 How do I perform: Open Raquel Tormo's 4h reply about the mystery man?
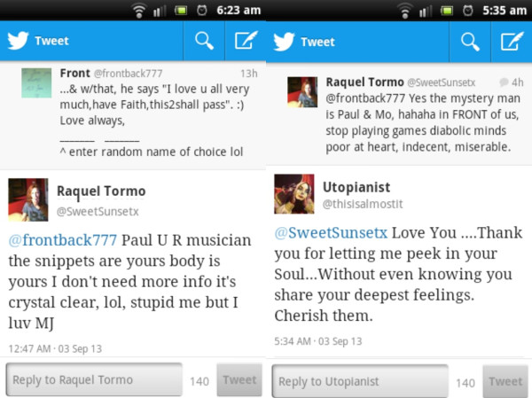click(399, 114)
